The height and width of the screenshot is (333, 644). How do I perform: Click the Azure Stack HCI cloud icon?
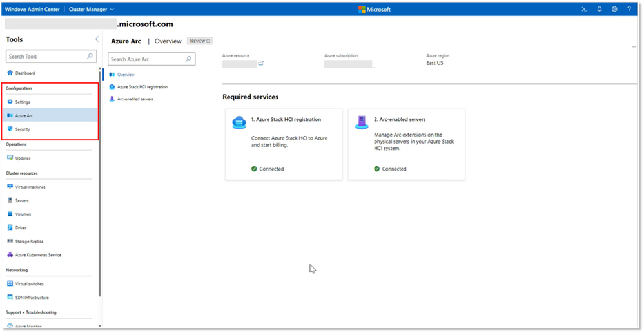pos(239,122)
